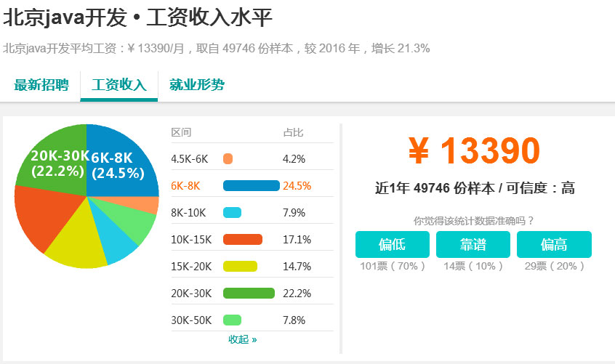The width and height of the screenshot is (615, 364).
Task: Select the red 10K-15K bar
Action: click(243, 240)
